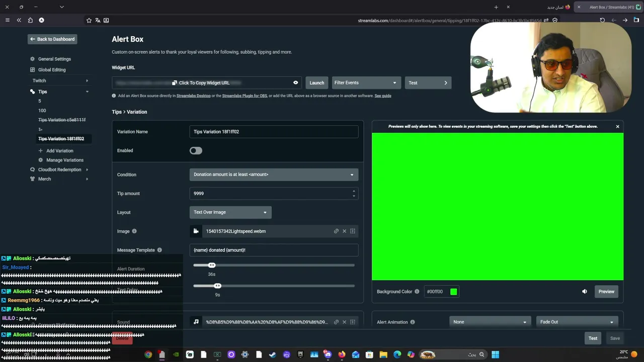
Task: Click the Message Template input field
Action: tap(274, 250)
